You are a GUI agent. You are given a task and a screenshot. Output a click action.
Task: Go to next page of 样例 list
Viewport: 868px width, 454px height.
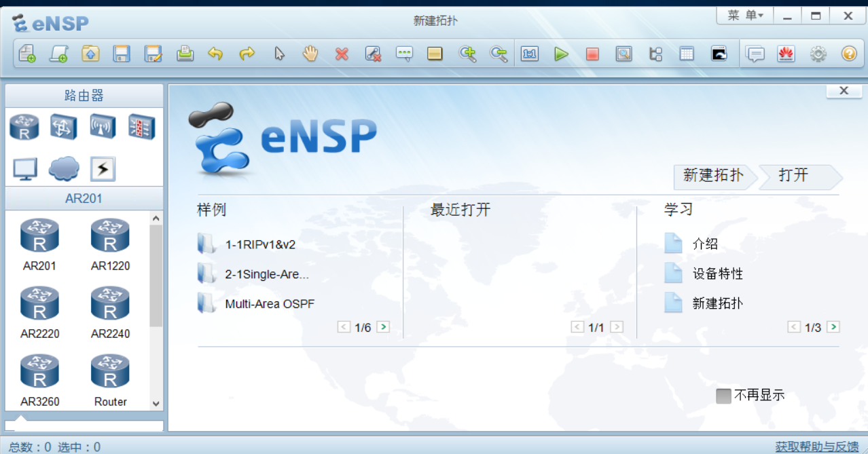(383, 327)
